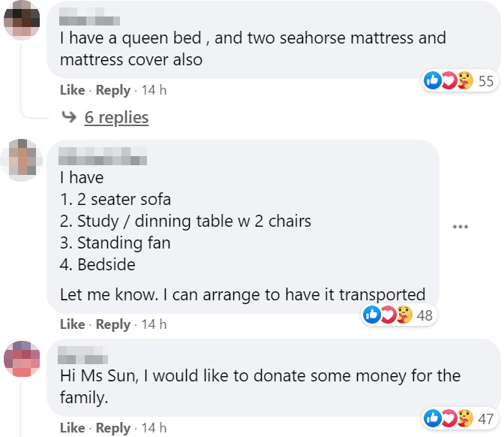This screenshot has height=437, width=504.
Task: Click the curved reply arrow icon
Action: [68, 118]
